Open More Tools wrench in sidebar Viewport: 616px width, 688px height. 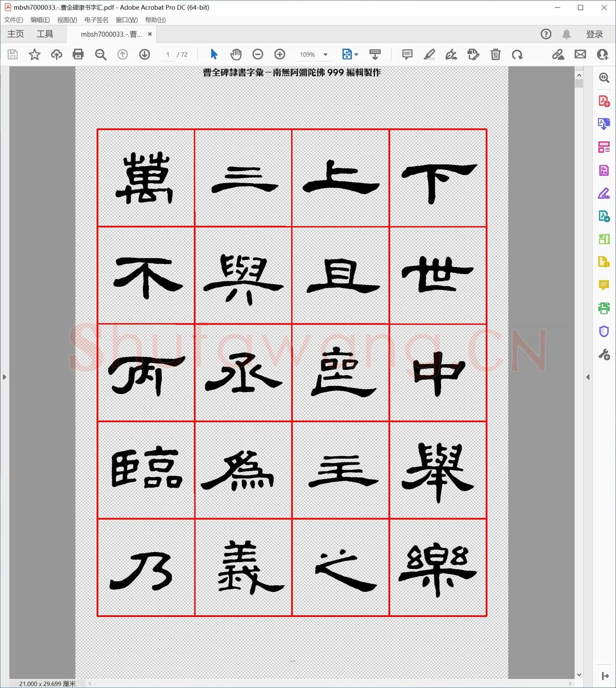click(604, 354)
